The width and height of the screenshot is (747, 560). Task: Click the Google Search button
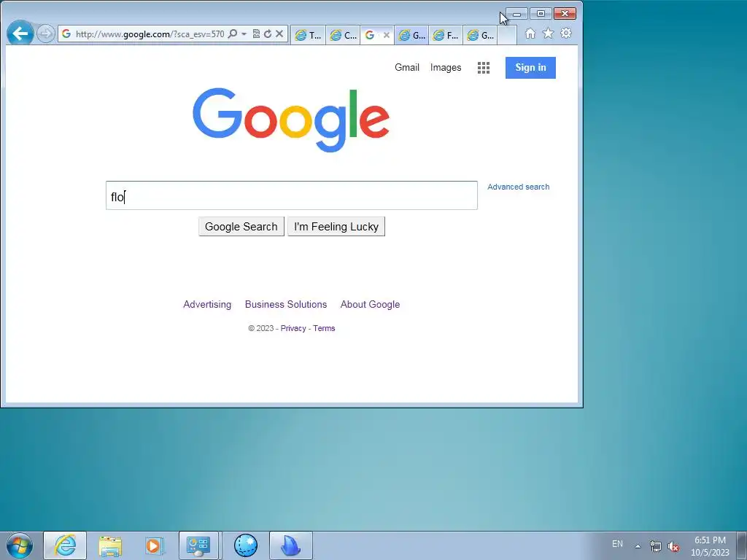241,227
